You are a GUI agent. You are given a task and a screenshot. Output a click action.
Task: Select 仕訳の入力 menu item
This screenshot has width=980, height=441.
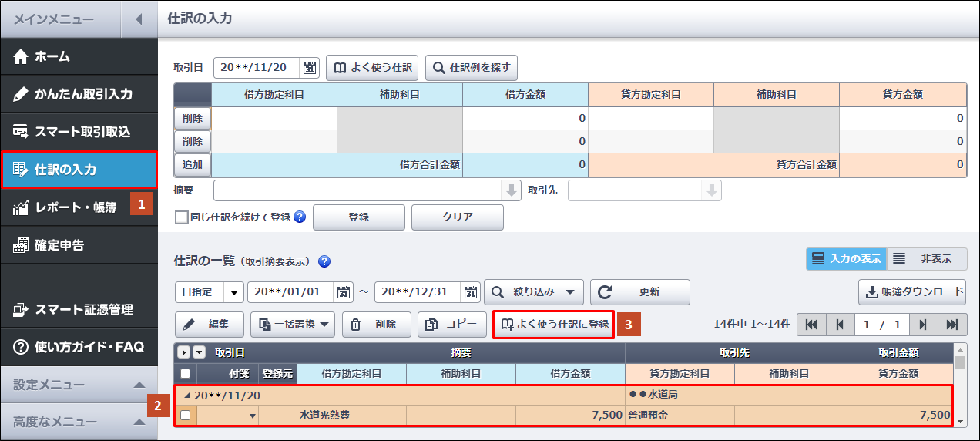click(79, 170)
